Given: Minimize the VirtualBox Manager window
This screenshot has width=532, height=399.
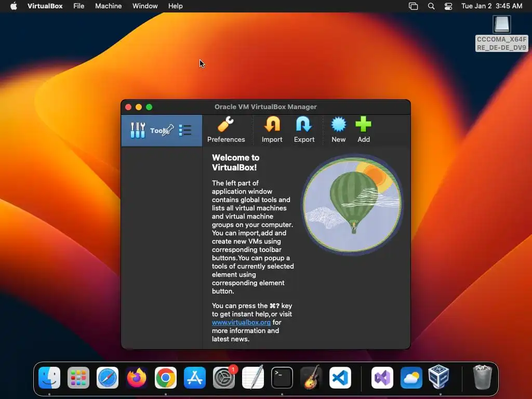Looking at the screenshot, I should [139, 107].
